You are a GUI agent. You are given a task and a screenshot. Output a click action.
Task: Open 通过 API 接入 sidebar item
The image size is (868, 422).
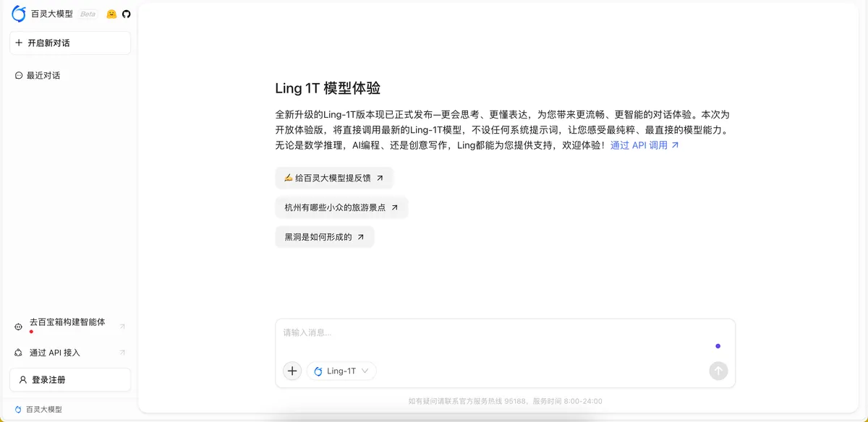click(x=55, y=353)
